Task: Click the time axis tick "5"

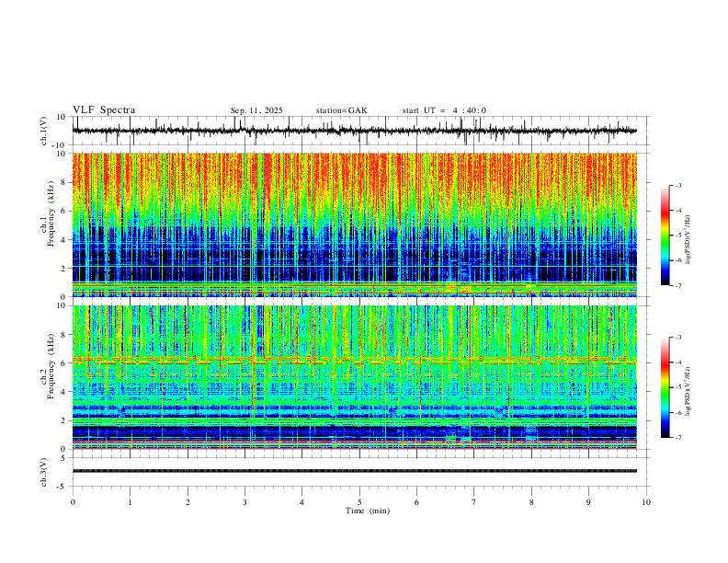Action: tap(359, 502)
